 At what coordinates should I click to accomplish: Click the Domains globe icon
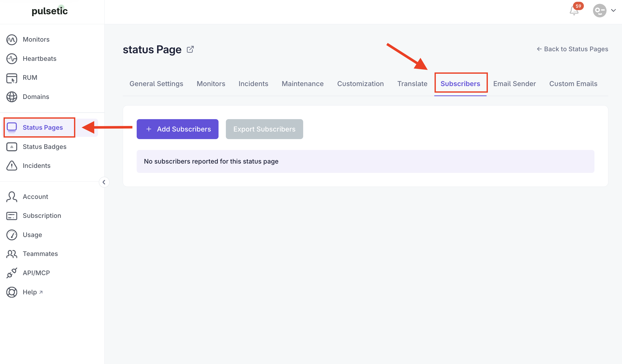(12, 97)
